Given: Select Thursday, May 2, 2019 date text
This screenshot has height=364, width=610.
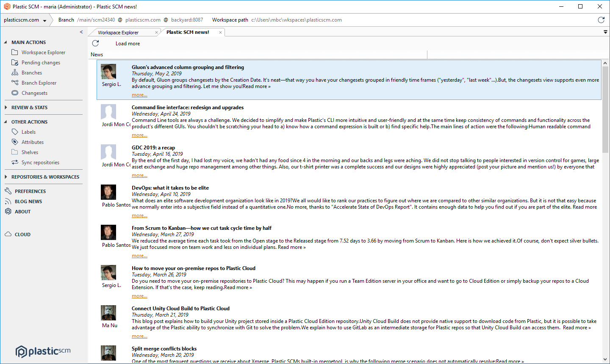Looking at the screenshot, I should click(x=157, y=74).
